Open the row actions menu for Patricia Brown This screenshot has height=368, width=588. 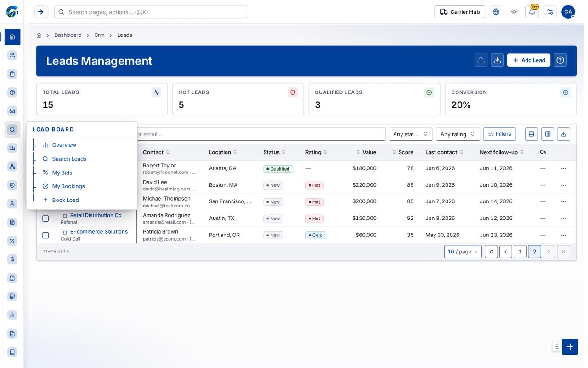[x=564, y=236]
